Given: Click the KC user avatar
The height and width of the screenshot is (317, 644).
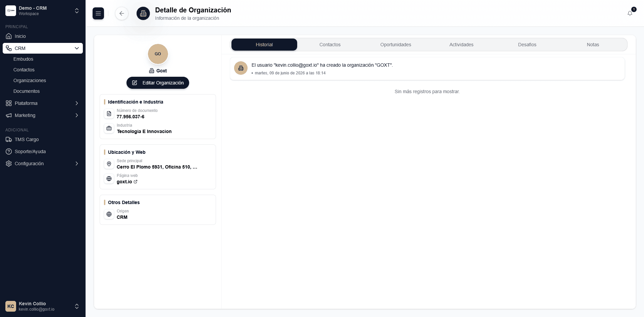Looking at the screenshot, I should pyautogui.click(x=11, y=306).
